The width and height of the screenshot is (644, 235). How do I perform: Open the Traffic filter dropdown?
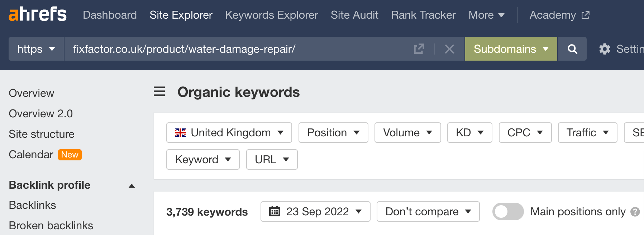(x=588, y=133)
